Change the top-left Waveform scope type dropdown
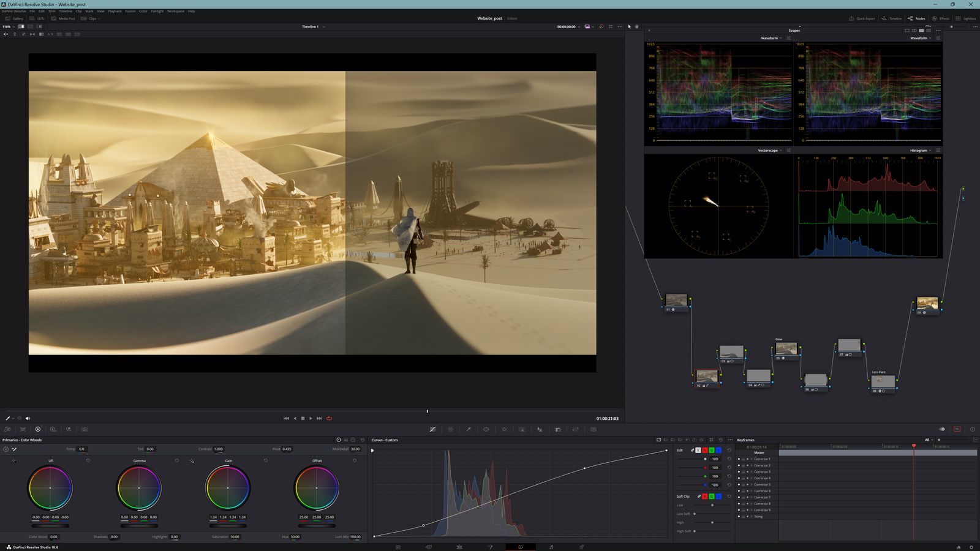Viewport: 980px width, 551px height. (771, 38)
